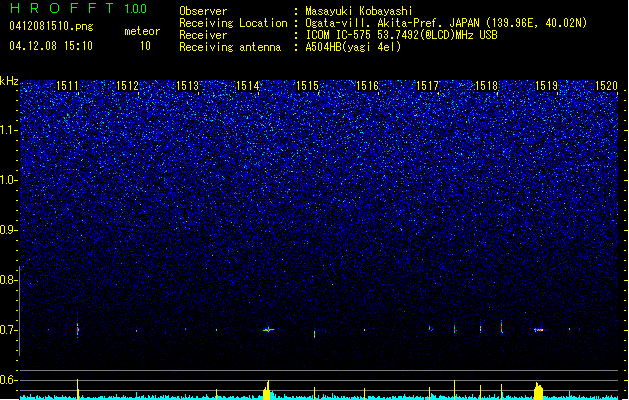The image size is (629, 400).
Task: Click the 0.6 kHz axis tick label
Action: click(8, 380)
